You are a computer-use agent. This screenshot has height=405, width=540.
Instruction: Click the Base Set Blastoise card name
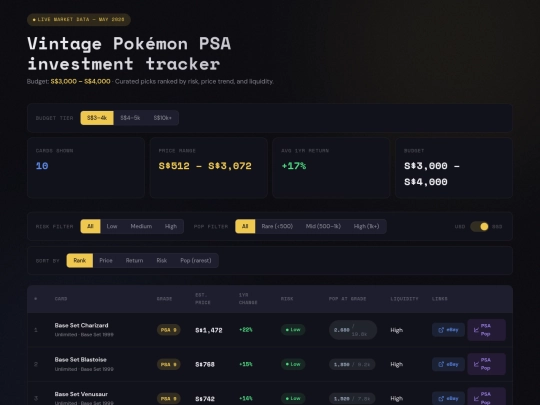tap(81, 360)
